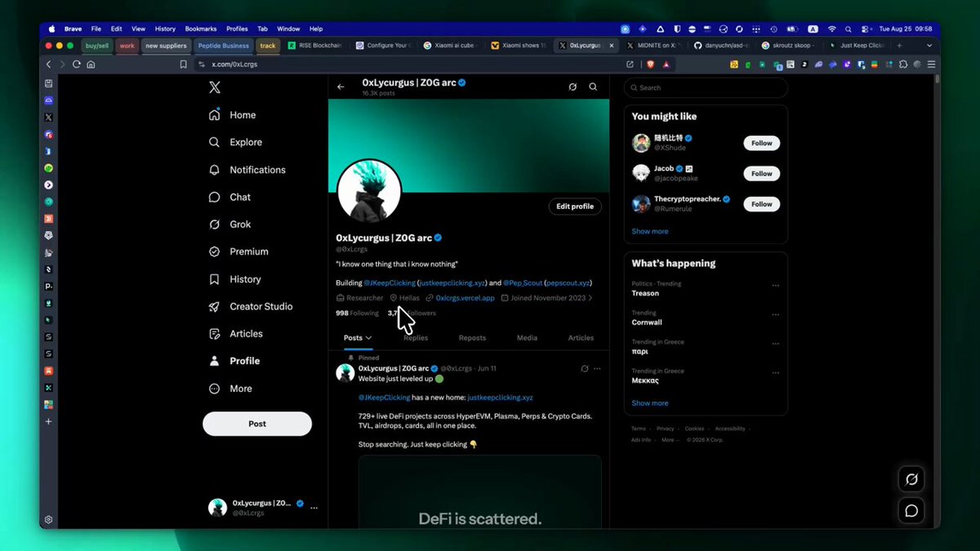Open Brave settings gear in sidebar
The width and height of the screenshot is (980, 551).
(48, 520)
